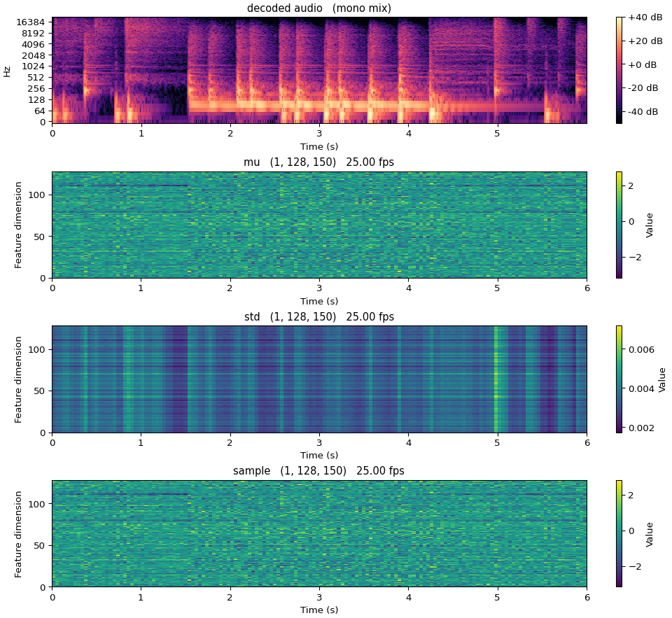Screen dimensions: 672x618
Task: Click the 'Value' label of std colorbar
Action: (662, 379)
